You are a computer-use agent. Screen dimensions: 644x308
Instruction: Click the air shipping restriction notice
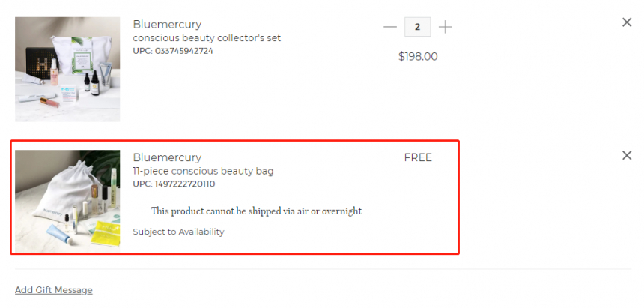[257, 211]
